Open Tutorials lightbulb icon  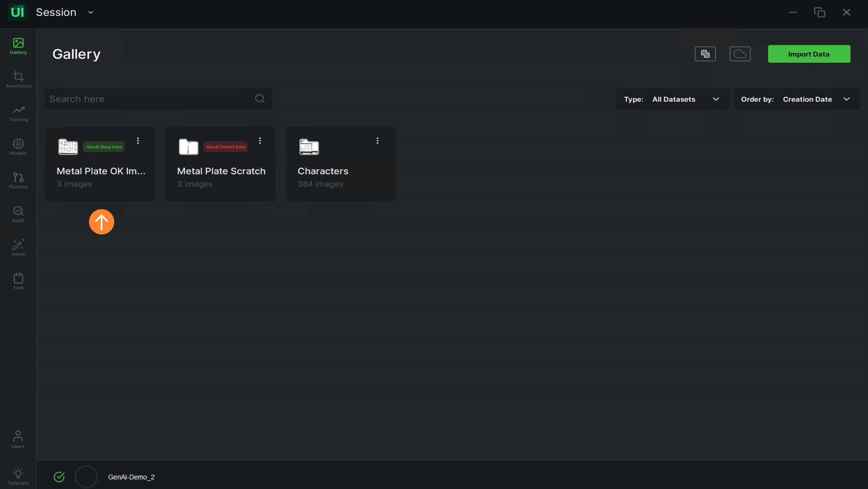pyautogui.click(x=18, y=476)
